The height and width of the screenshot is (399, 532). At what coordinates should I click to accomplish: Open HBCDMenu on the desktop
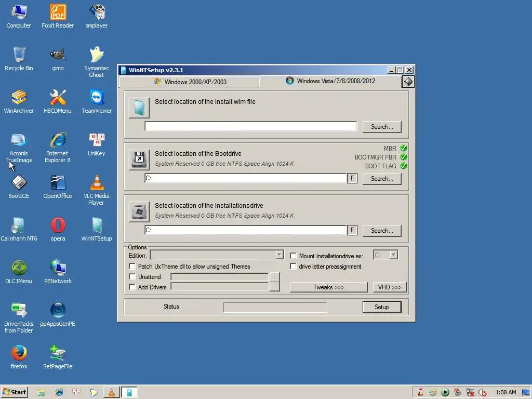point(58,101)
